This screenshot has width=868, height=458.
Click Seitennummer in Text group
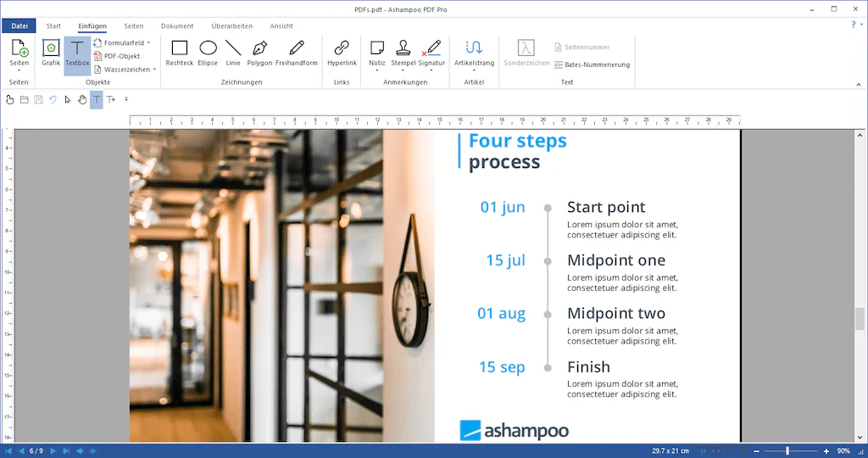click(581, 47)
